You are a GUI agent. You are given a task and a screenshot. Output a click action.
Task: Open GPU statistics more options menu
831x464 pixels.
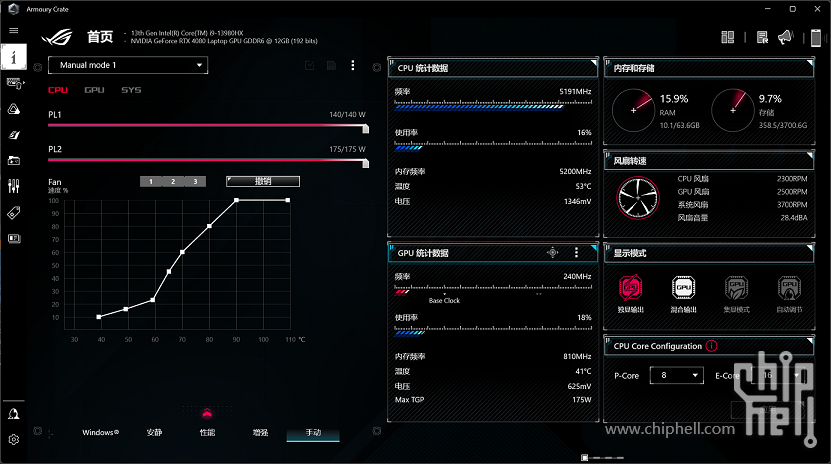click(576, 253)
